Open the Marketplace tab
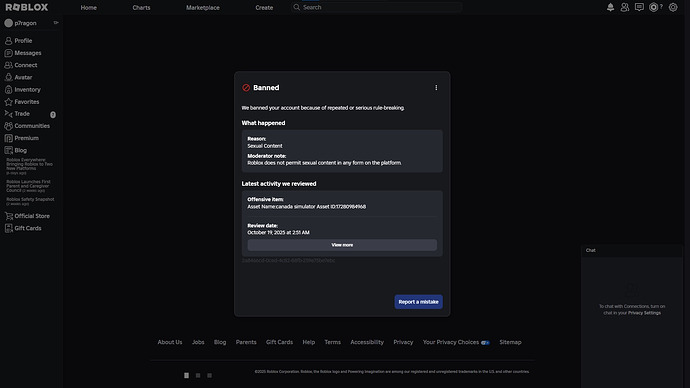The image size is (690, 388). [203, 7]
